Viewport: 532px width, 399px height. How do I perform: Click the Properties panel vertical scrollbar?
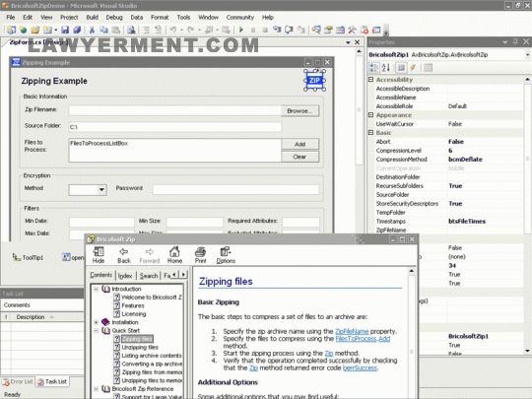click(x=527, y=215)
